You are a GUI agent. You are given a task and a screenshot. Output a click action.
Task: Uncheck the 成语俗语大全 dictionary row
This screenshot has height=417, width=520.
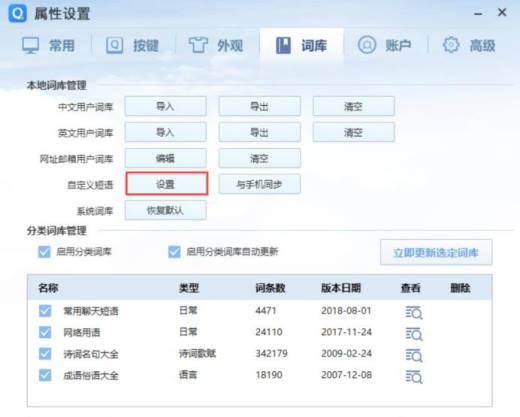click(x=45, y=375)
